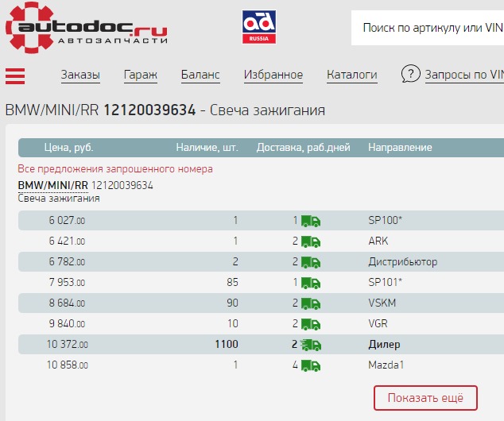Viewport: 504px width, 421px height.
Task: Click the page title with number 12120039634
Action: [x=165, y=110]
